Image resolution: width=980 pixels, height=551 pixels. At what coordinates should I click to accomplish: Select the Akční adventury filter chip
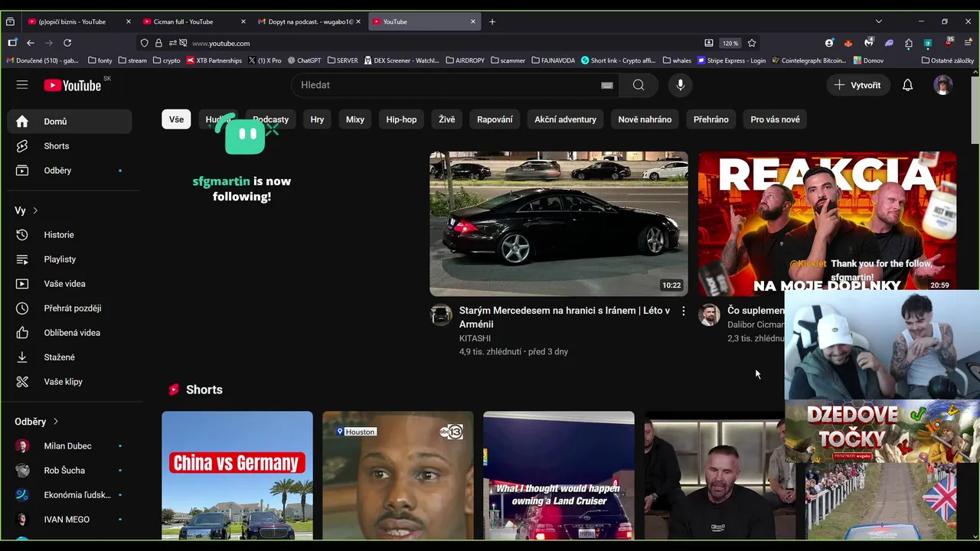tap(565, 119)
